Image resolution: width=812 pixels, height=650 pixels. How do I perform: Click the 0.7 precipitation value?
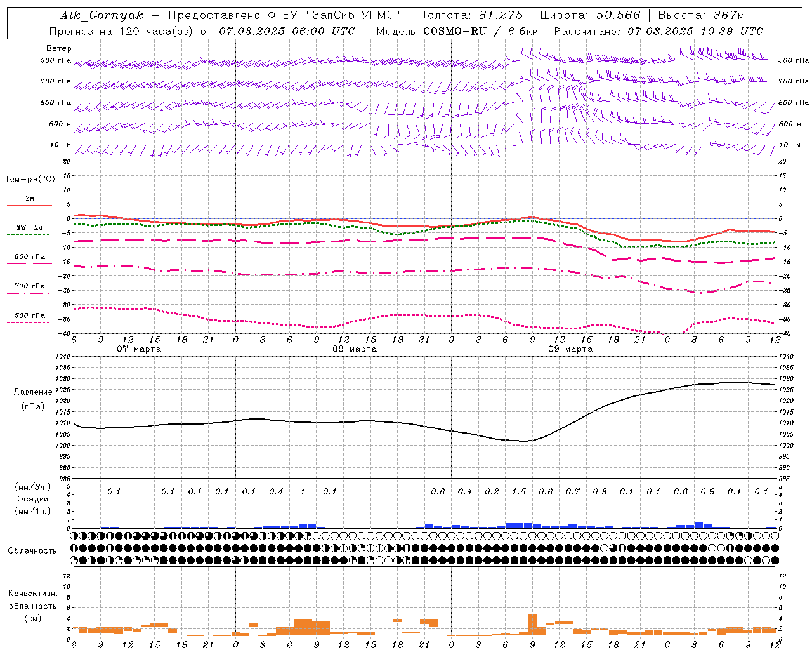click(573, 492)
